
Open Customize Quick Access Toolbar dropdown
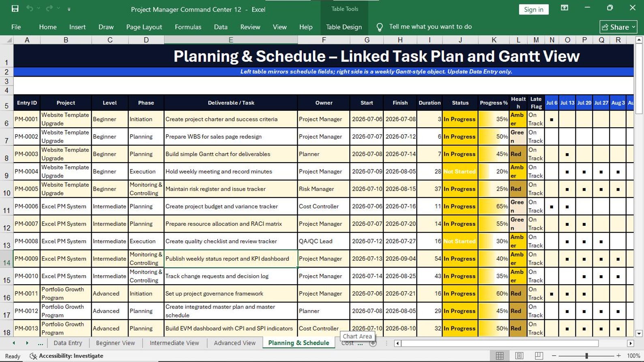tap(69, 9)
